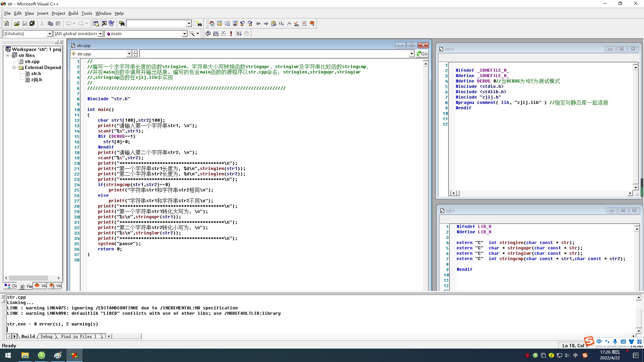Select str.h in the workspace tree

click(x=36, y=73)
